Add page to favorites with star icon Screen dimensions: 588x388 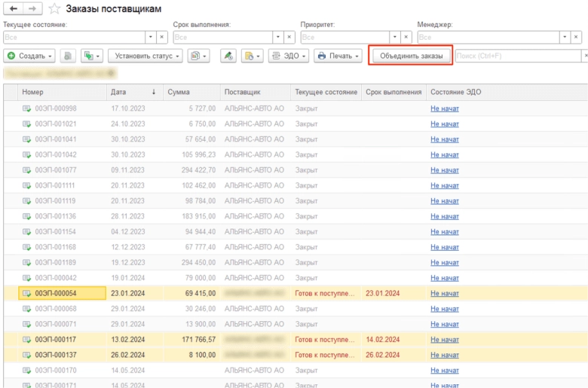coord(54,9)
